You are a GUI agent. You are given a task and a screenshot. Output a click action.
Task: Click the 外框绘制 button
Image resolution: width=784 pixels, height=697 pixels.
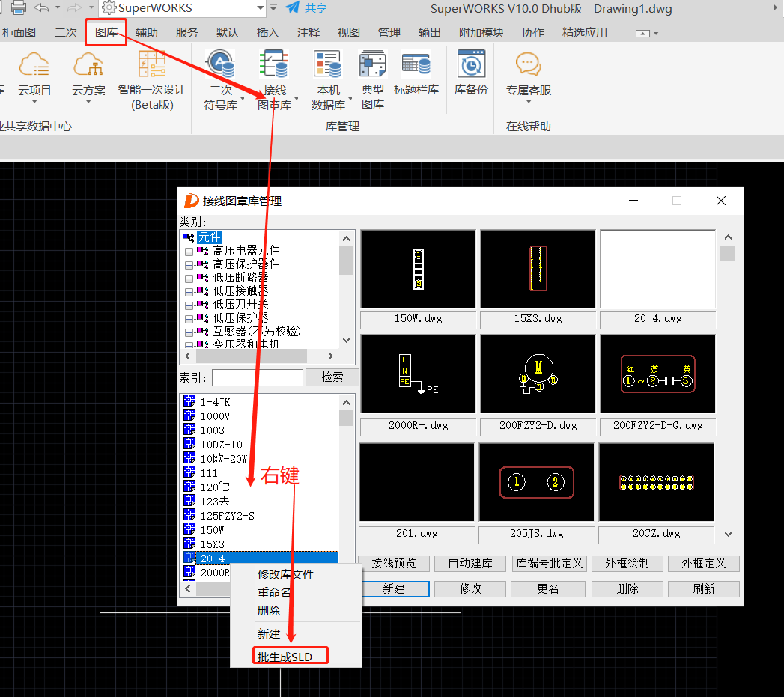627,564
